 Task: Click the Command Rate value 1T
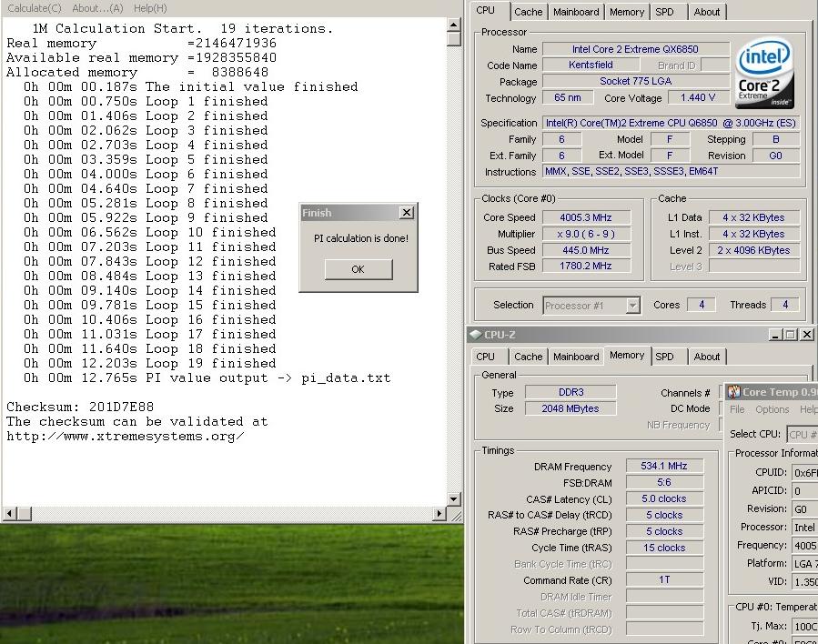pyautogui.click(x=664, y=579)
